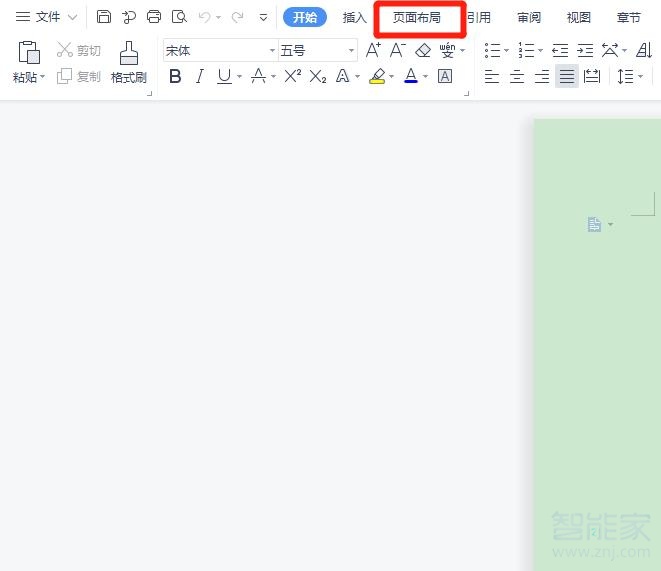The image size is (661, 571).
Task: Toggle bold formatting
Action: point(176,76)
